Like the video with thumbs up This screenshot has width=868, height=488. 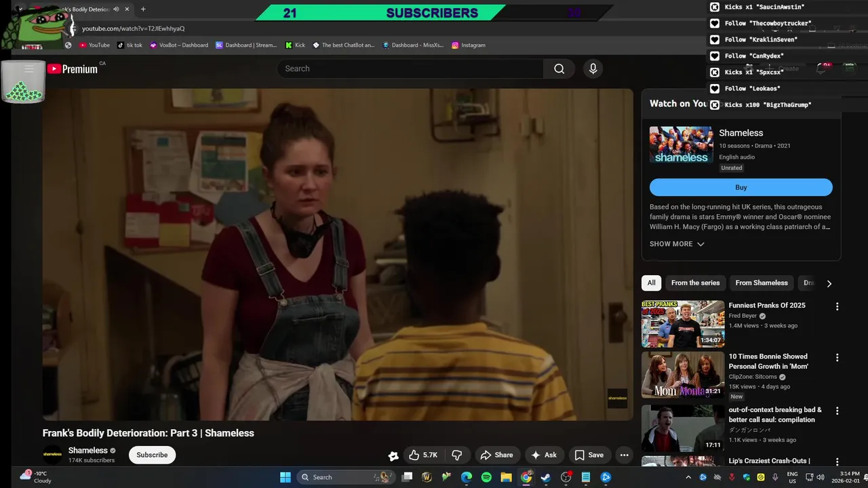(423, 455)
